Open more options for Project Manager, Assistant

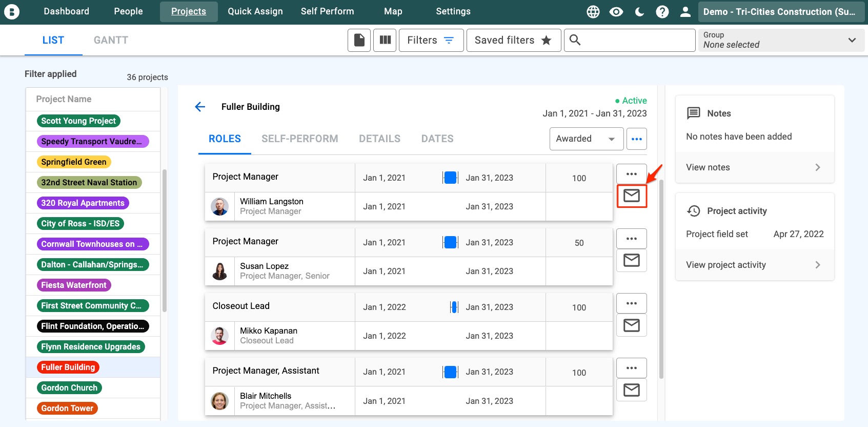tap(632, 368)
